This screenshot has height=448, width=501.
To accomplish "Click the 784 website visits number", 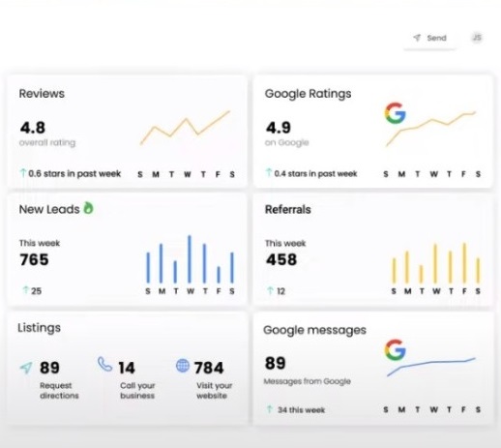I will (209, 368).
